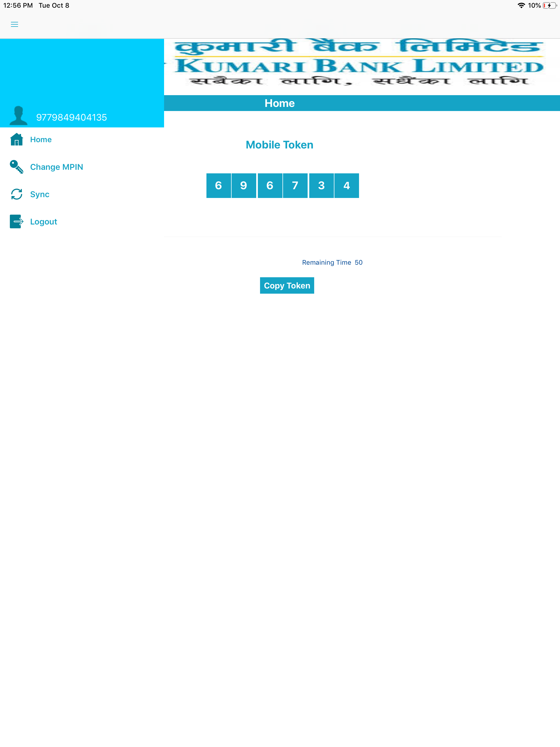This screenshot has height=747, width=560.
Task: Tap the Wi-Fi status icon
Action: point(521,5)
